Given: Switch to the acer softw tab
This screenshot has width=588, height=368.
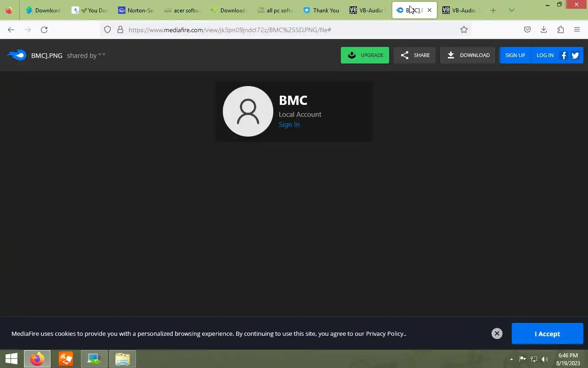Looking at the screenshot, I should tap(182, 10).
